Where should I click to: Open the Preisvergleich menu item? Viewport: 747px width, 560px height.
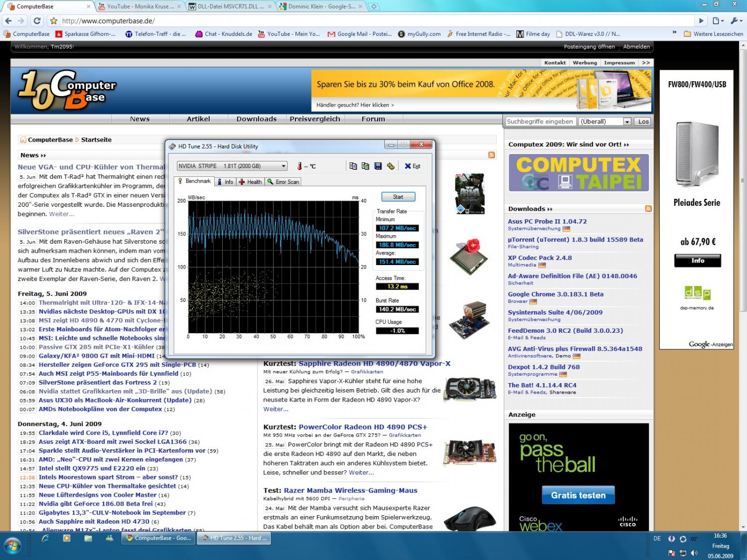tap(315, 119)
